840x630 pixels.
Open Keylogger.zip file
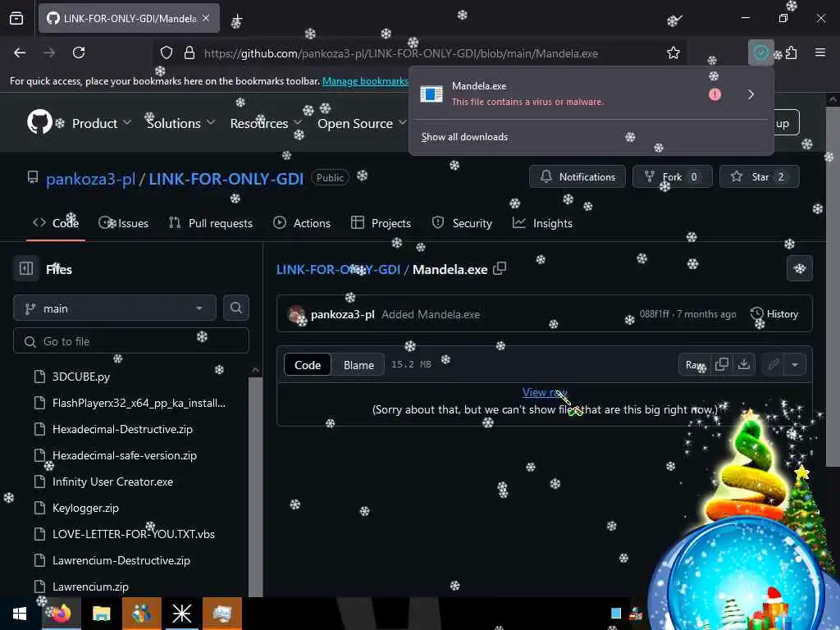tap(85, 507)
